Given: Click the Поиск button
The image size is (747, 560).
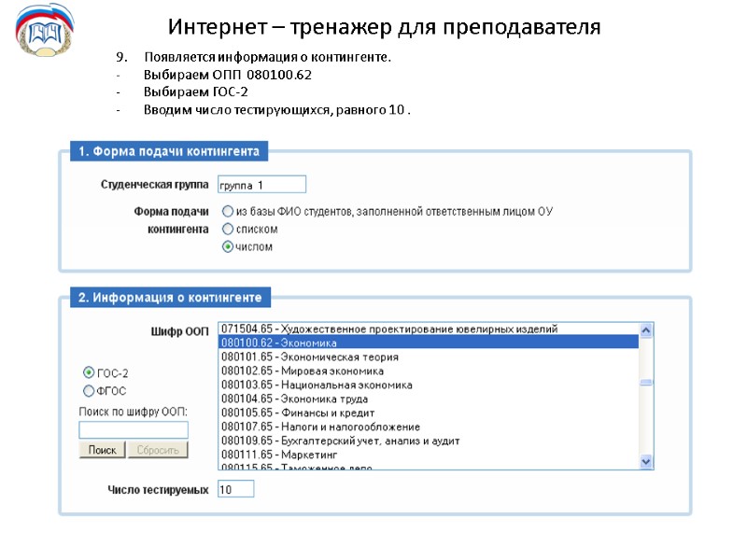Looking at the screenshot, I should tap(102, 449).
